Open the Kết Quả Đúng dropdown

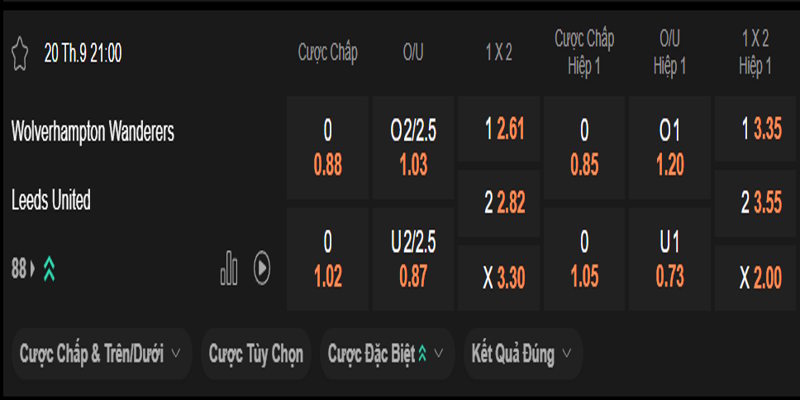[x=523, y=352]
